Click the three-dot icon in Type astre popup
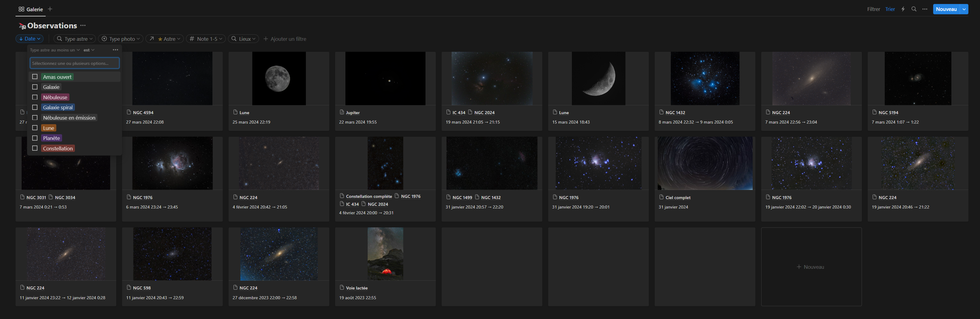The image size is (980, 319). (x=115, y=50)
